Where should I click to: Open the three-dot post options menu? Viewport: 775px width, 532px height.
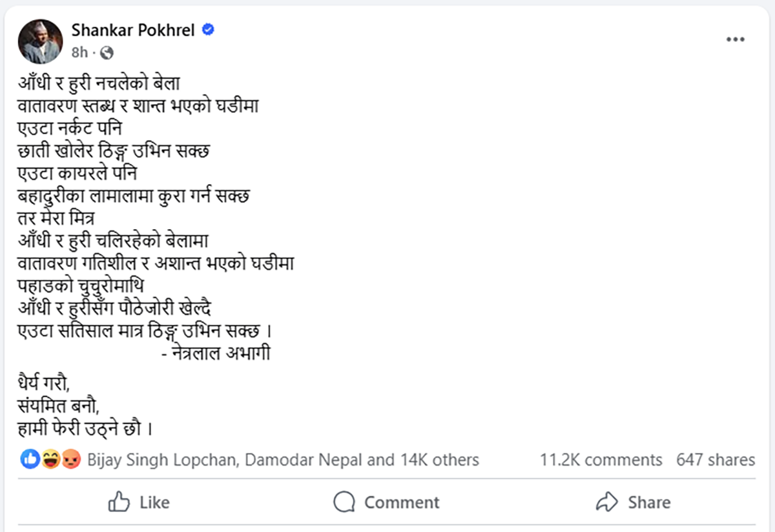pyautogui.click(x=735, y=39)
